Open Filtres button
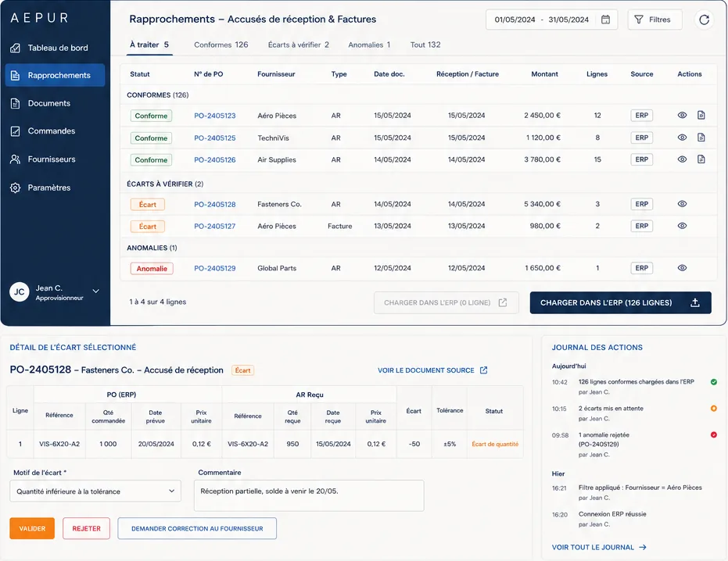This screenshot has width=728, height=561. coord(654,20)
